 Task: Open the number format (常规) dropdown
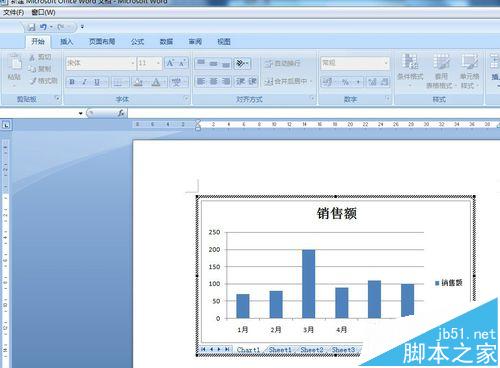(386, 63)
